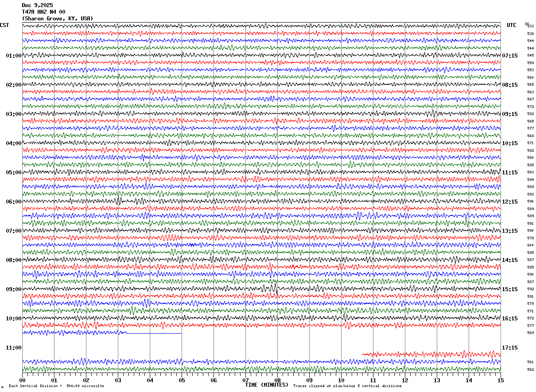Viewport: 536px width, 392px height.
Task: Click the 16:15 UTC time label
Action: click(510, 319)
